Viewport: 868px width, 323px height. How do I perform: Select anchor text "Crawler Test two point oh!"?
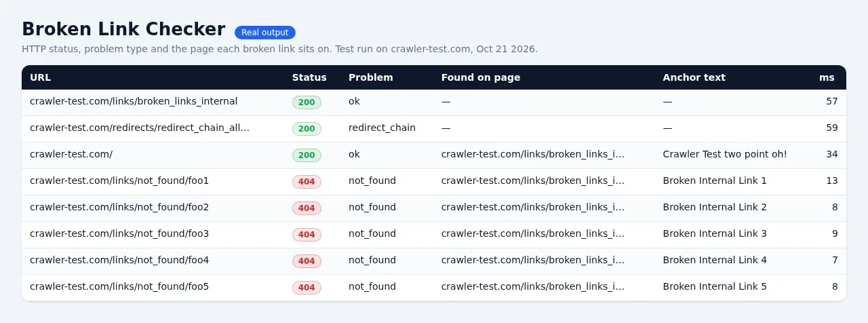click(725, 154)
